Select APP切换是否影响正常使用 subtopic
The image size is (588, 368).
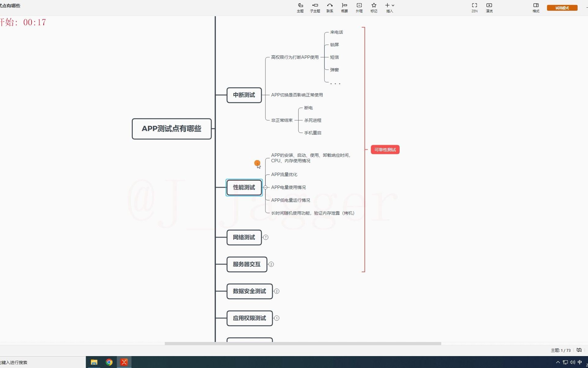coord(297,95)
